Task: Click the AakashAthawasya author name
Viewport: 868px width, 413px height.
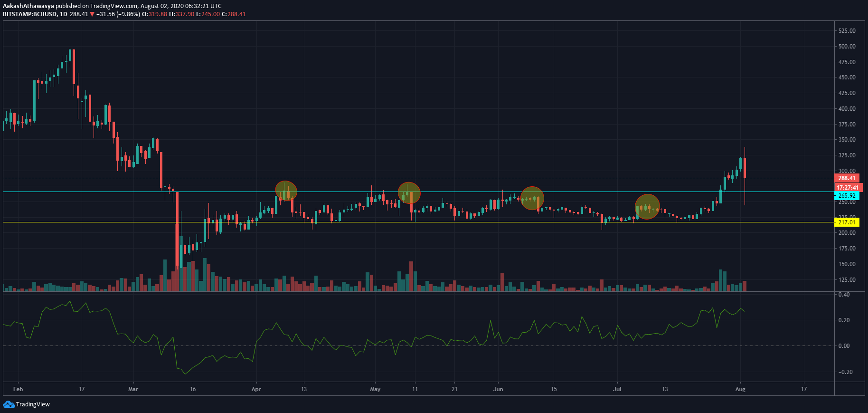Action: 28,6
